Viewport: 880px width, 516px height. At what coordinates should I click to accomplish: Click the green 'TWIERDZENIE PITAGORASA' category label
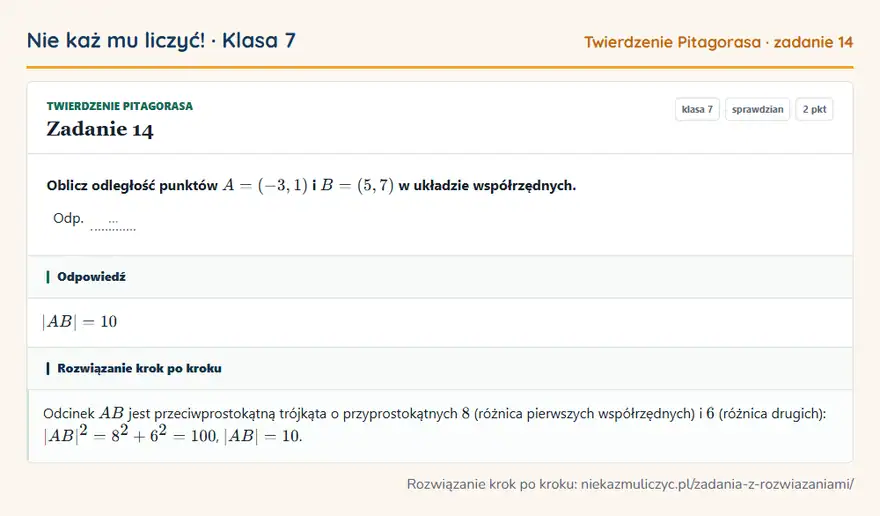(120, 106)
